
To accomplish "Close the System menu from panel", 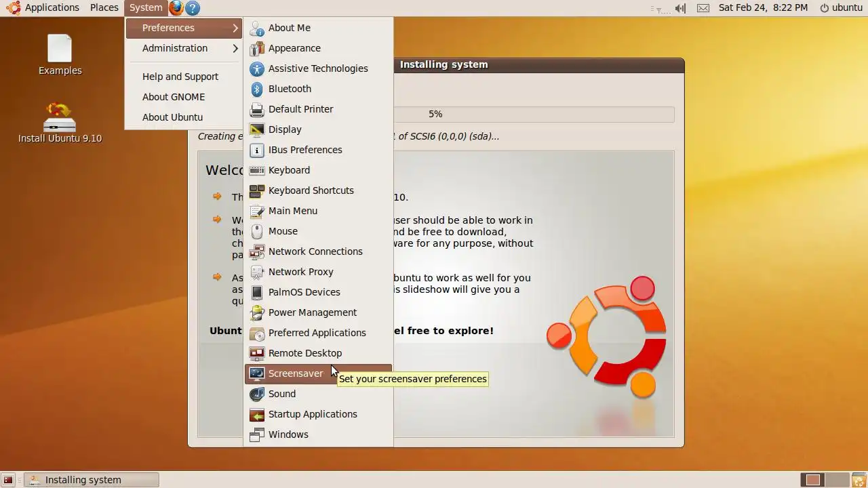I will coord(146,7).
